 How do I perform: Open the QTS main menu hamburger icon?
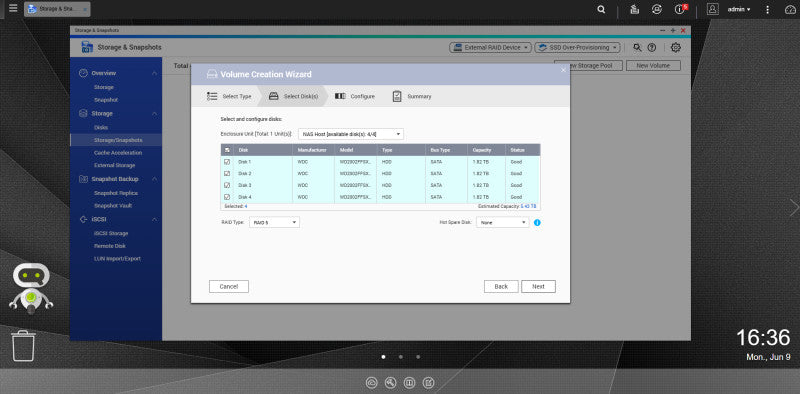13,8
